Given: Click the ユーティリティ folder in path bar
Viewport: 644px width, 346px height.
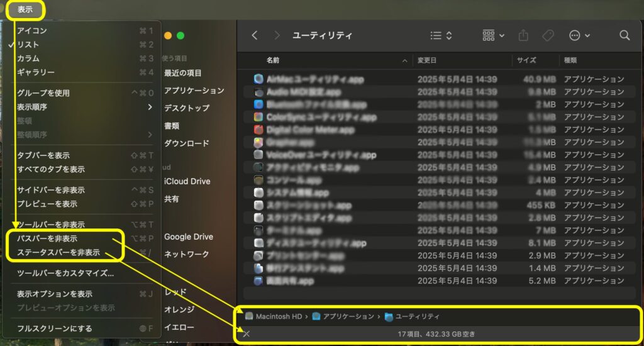Looking at the screenshot, I should pyautogui.click(x=389, y=316).
